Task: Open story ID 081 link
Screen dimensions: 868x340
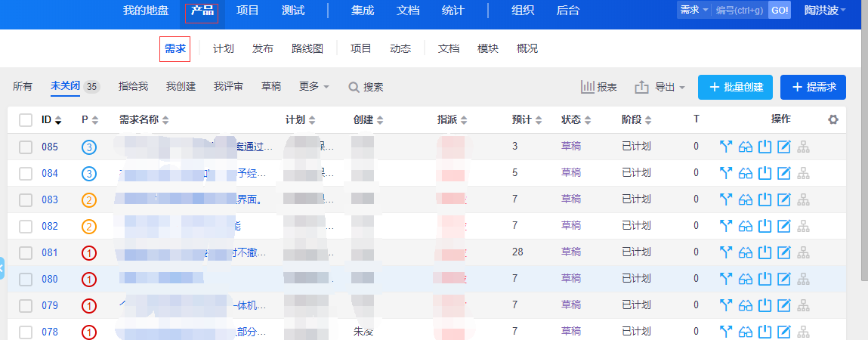Action: pos(50,252)
